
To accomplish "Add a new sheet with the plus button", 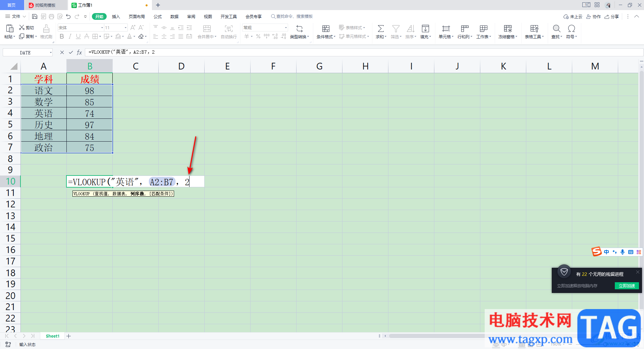I will coord(69,336).
